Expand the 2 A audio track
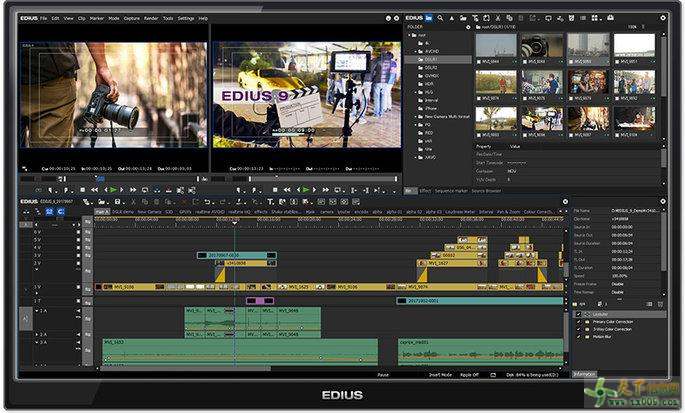The width and height of the screenshot is (685, 413). (x=37, y=334)
